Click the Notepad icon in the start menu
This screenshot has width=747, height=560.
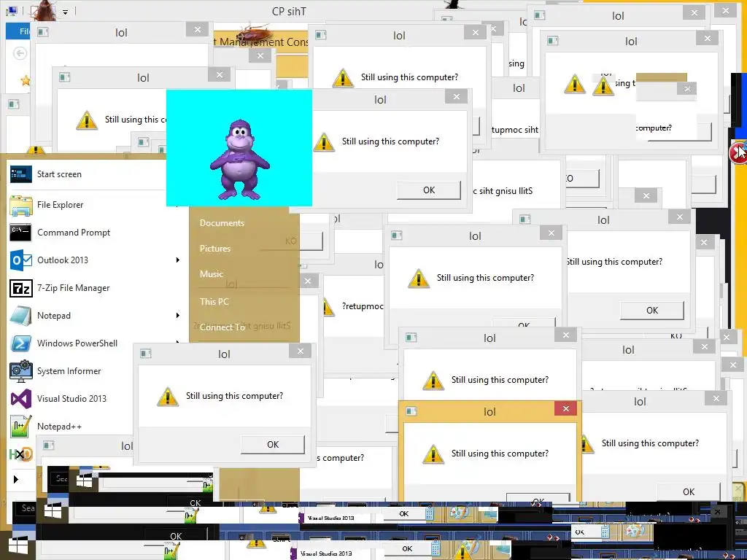21,316
